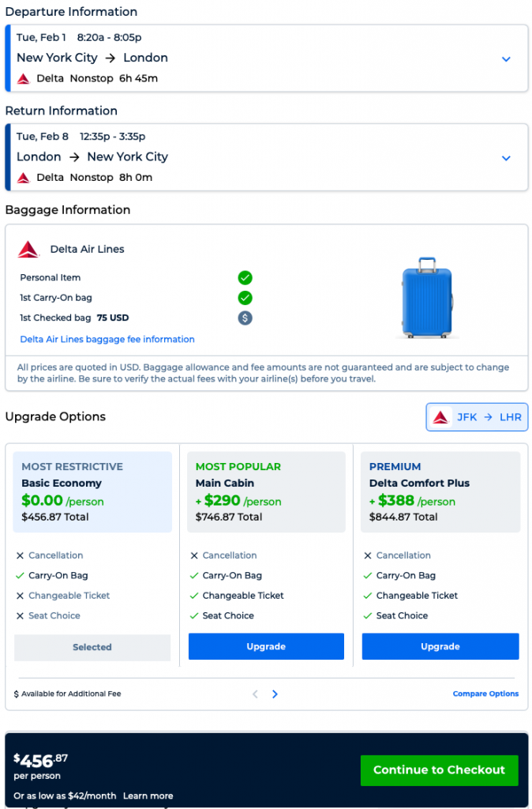Open Delta Air Lines baggage fee information
This screenshot has height=809, width=532.
107,339
